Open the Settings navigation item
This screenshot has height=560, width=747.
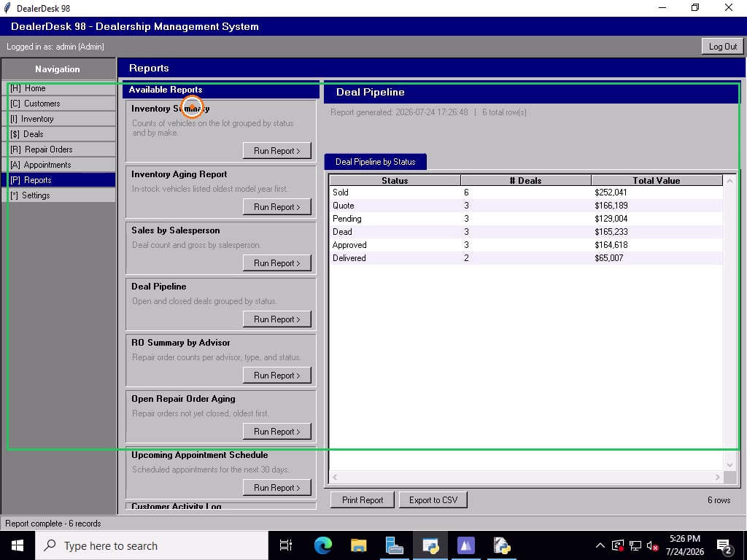(x=58, y=195)
